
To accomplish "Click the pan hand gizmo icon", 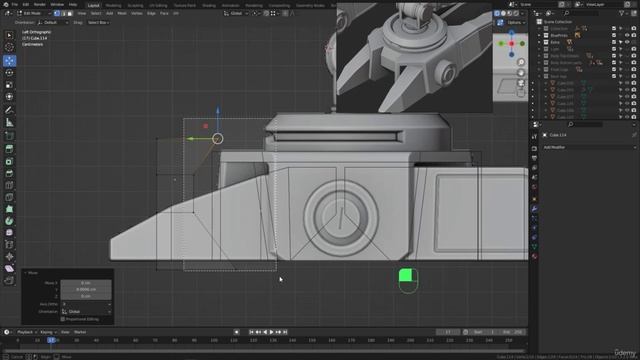I will (521, 73).
